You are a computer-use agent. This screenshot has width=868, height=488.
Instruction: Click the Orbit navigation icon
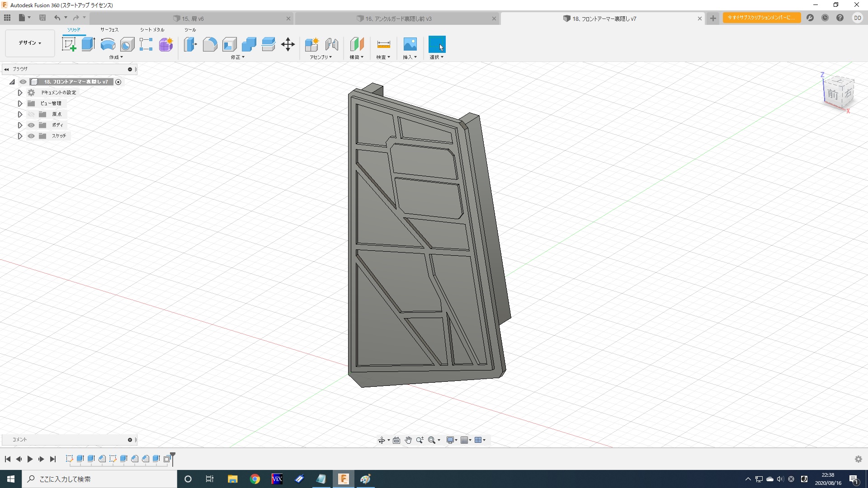pyautogui.click(x=382, y=440)
